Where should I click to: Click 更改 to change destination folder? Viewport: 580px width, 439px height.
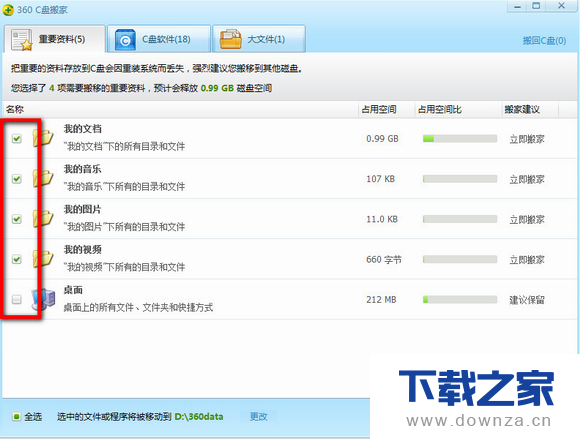258,417
